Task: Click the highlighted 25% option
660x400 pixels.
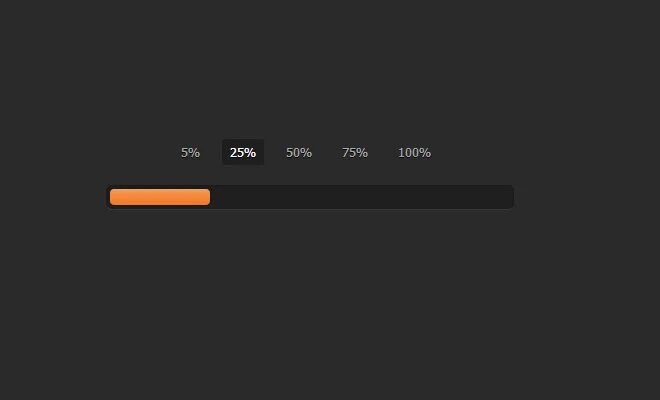Action: point(243,152)
